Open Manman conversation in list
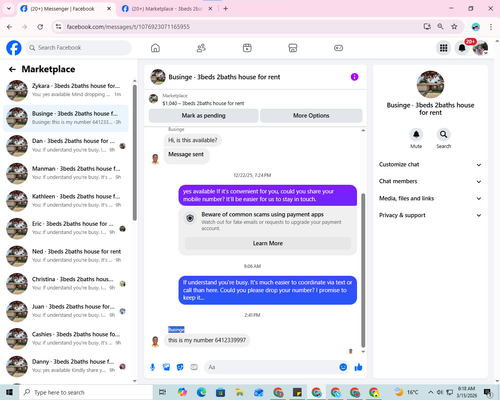Screen dimensions: 500x400 (67, 173)
